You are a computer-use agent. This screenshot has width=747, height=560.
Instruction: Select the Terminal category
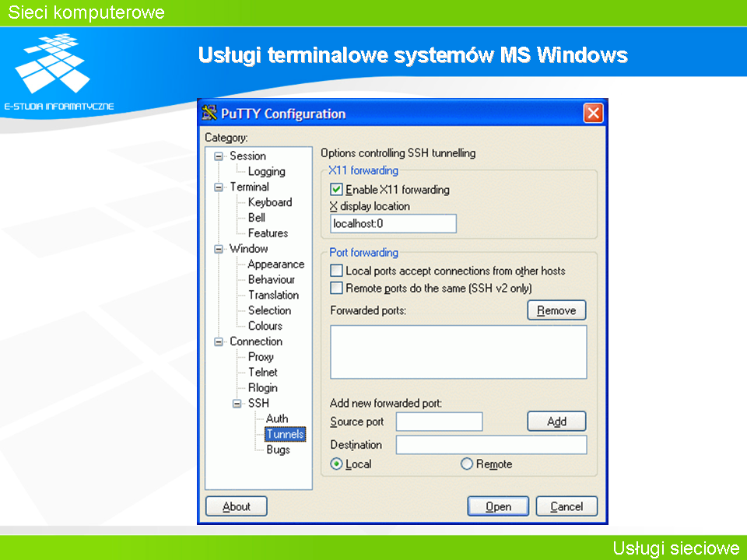pyautogui.click(x=249, y=187)
